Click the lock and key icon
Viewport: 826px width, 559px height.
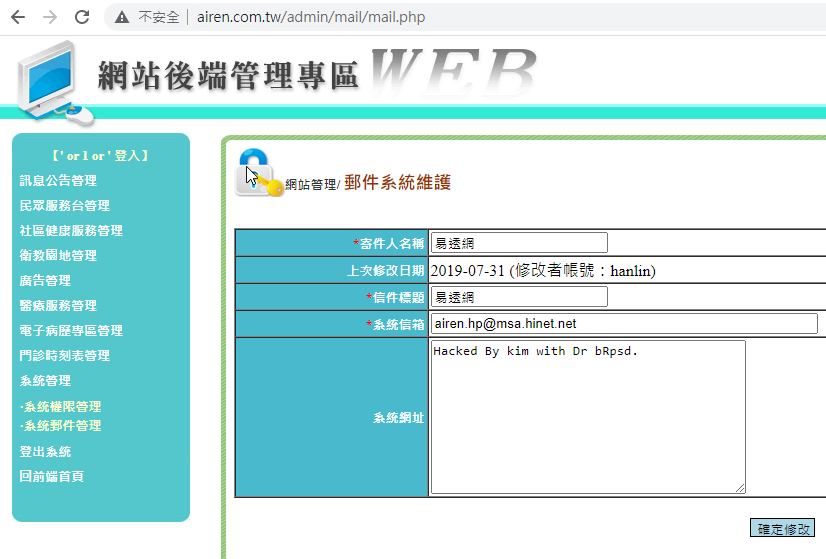tap(259, 173)
